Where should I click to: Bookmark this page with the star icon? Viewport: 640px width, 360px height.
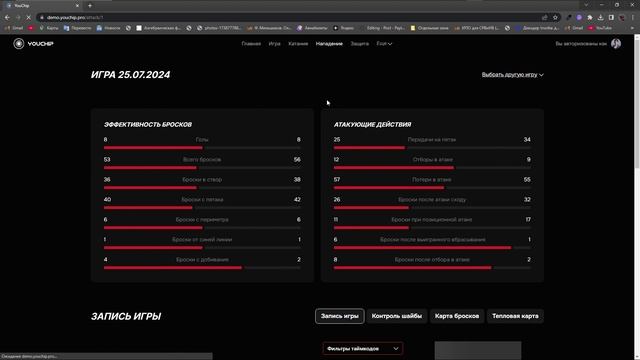pyautogui.click(x=555, y=18)
